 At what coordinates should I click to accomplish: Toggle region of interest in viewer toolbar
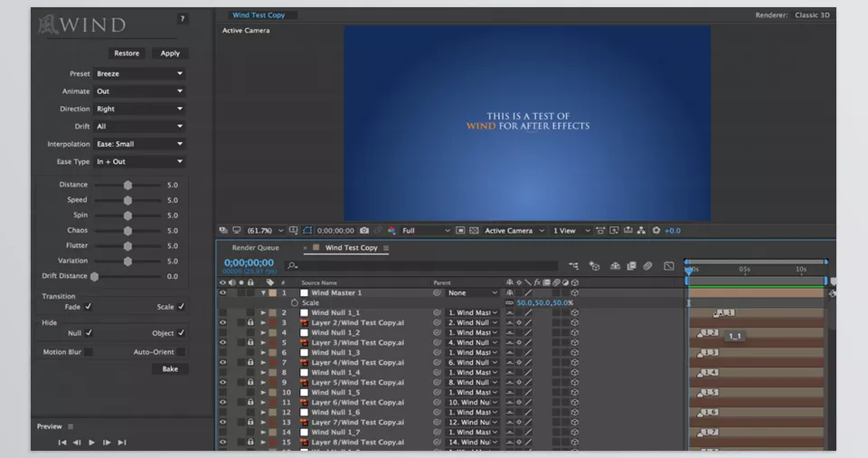pyautogui.click(x=460, y=231)
